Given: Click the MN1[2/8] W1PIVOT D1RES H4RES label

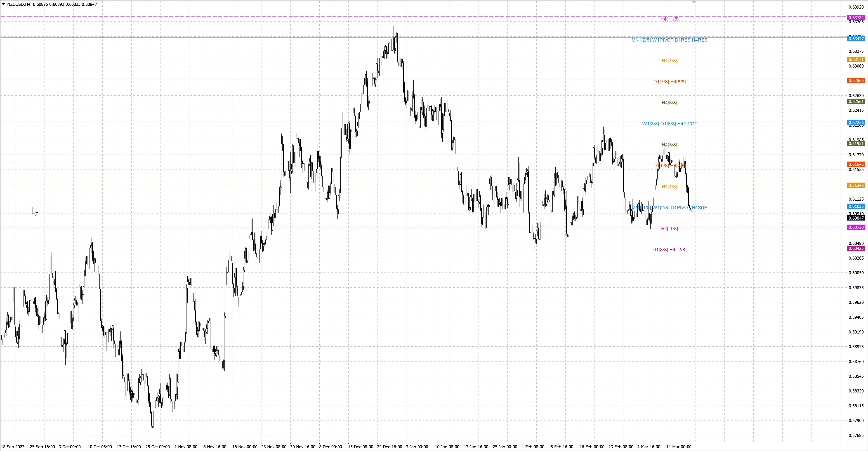Looking at the screenshot, I should 669,40.
